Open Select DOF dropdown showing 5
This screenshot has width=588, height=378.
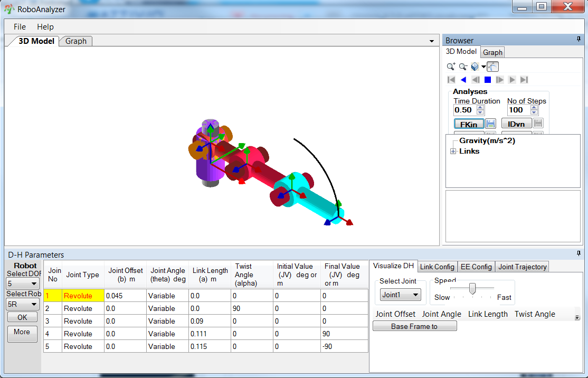pos(23,283)
